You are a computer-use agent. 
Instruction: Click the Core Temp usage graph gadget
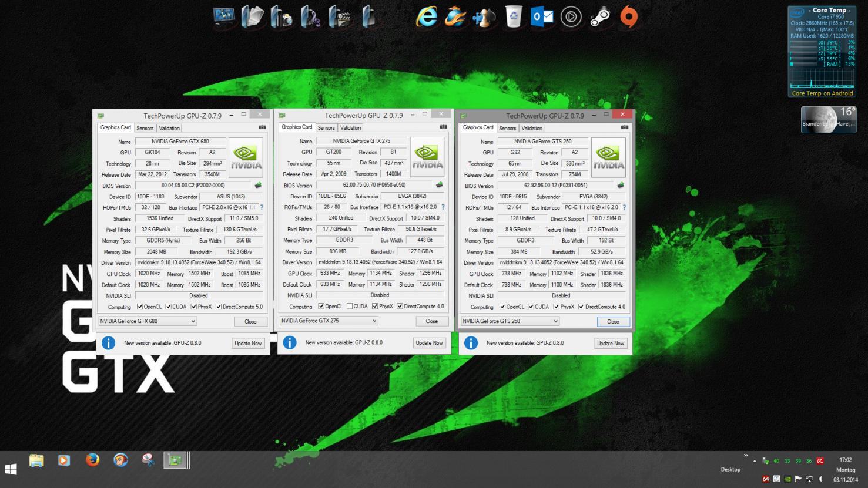(822, 79)
